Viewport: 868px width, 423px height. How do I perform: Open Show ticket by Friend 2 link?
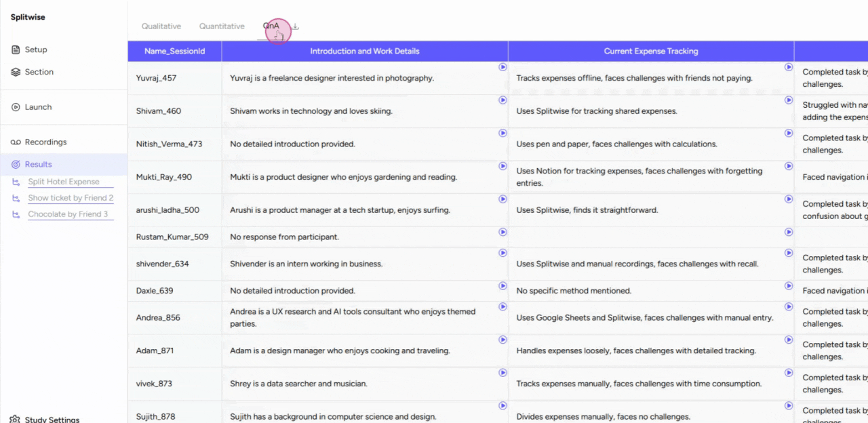tap(71, 198)
